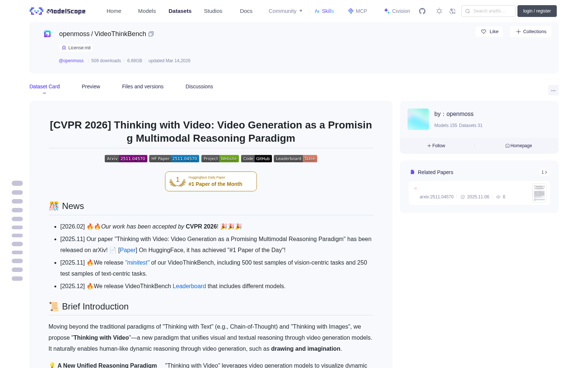The image size is (588, 368).
Task: Open the "minitest" link
Action: click(137, 262)
